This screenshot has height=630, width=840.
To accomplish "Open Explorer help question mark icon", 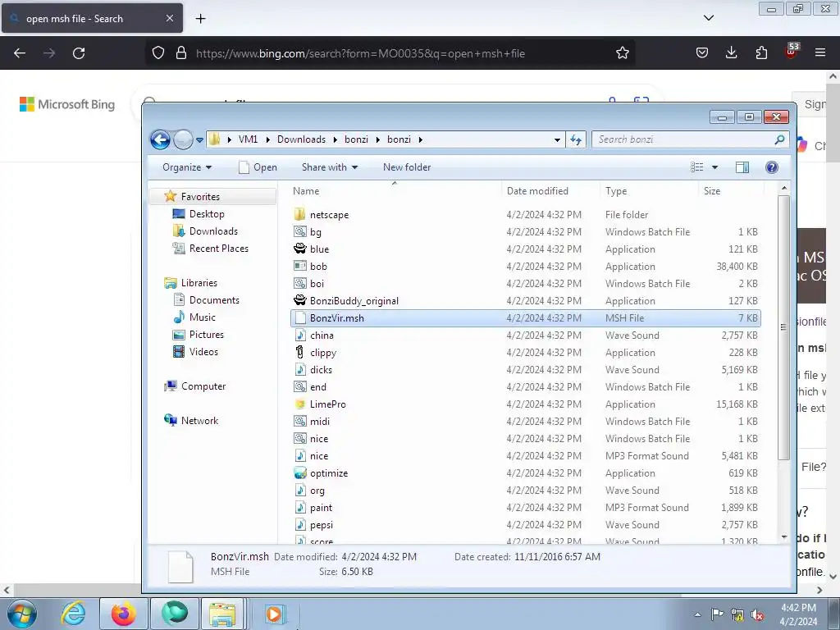I will (771, 167).
